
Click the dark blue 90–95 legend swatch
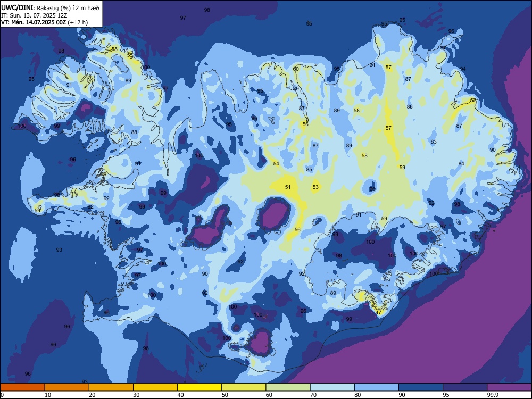coord(421,387)
